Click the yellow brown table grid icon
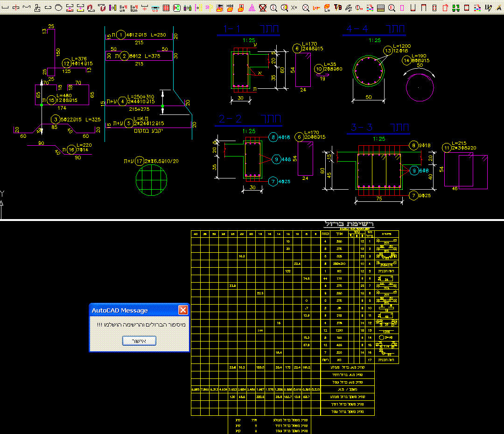504x434 pixels. [x=381, y=7]
